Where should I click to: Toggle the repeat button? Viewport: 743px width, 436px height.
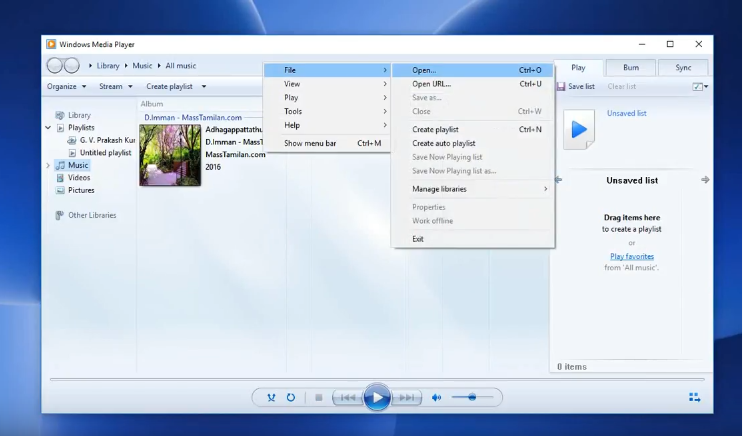(291, 397)
